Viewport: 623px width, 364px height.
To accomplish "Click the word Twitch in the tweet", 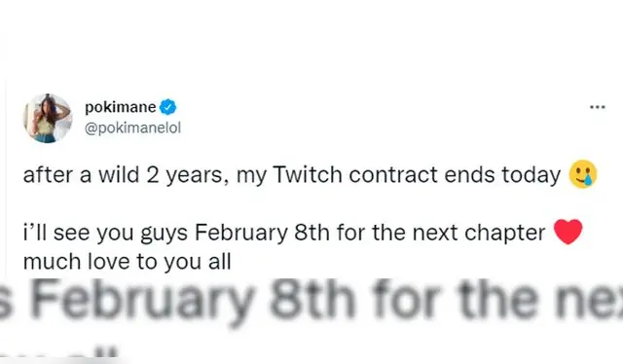I will [308, 175].
